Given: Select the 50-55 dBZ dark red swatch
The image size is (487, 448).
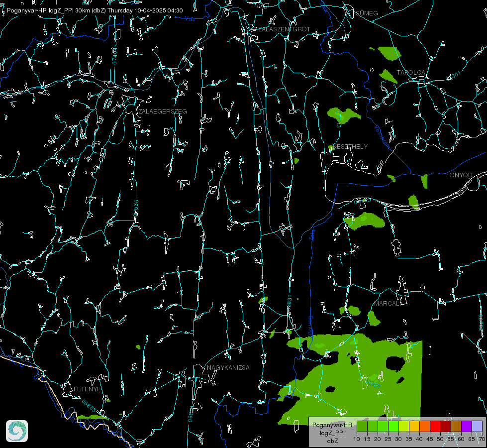Looking at the screenshot, I should pyautogui.click(x=446, y=427).
